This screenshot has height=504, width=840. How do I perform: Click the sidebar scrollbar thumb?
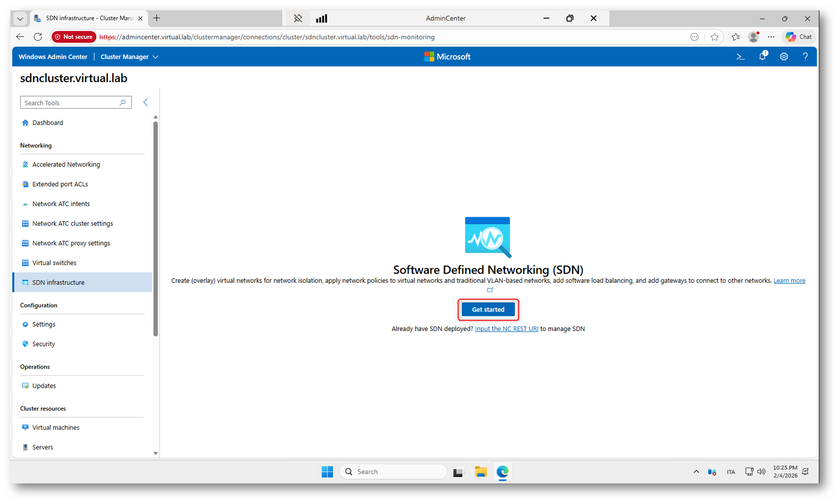pyautogui.click(x=155, y=228)
